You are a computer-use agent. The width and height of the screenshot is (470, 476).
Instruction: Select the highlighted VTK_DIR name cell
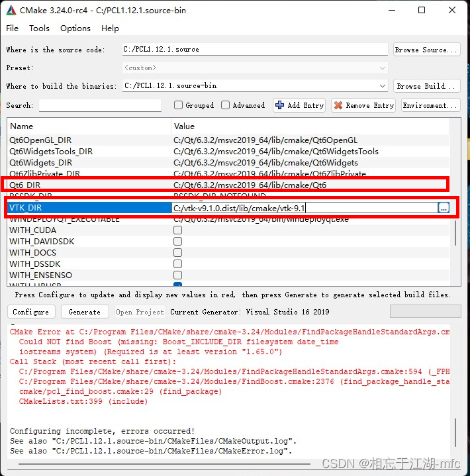(89, 208)
